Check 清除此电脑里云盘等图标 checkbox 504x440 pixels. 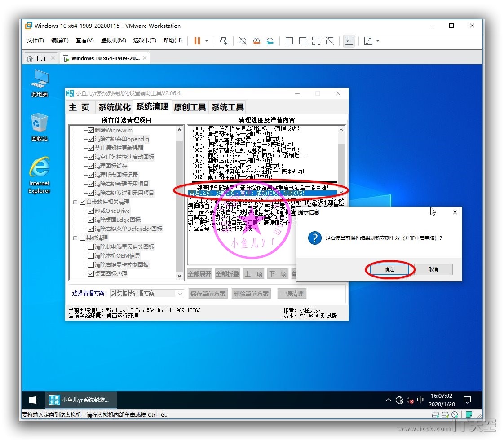[91, 247]
